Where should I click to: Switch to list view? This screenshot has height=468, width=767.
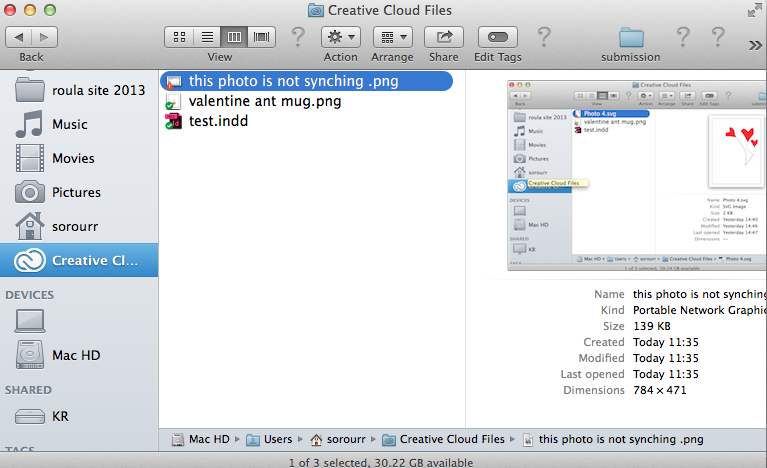[207, 37]
